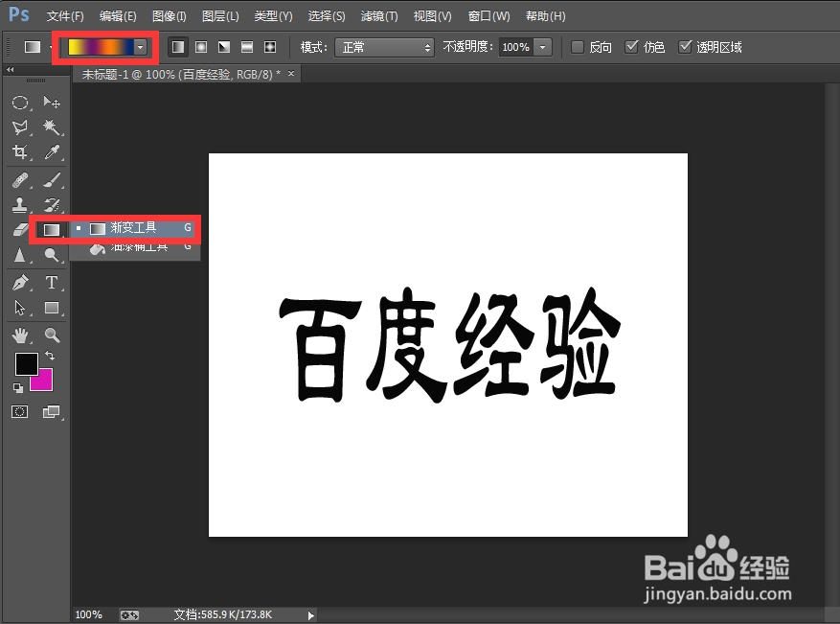
Task: Choose Linear gradient style
Action: coord(178,47)
